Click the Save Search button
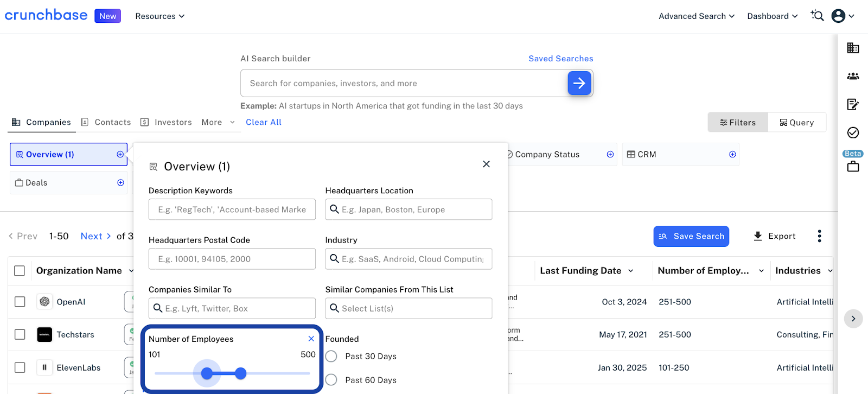The image size is (868, 394). (691, 236)
